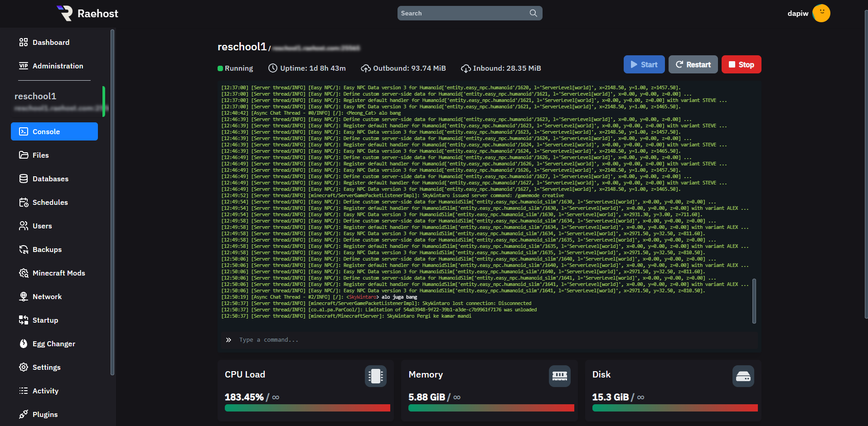Open the Files section in sidebar

(40, 155)
